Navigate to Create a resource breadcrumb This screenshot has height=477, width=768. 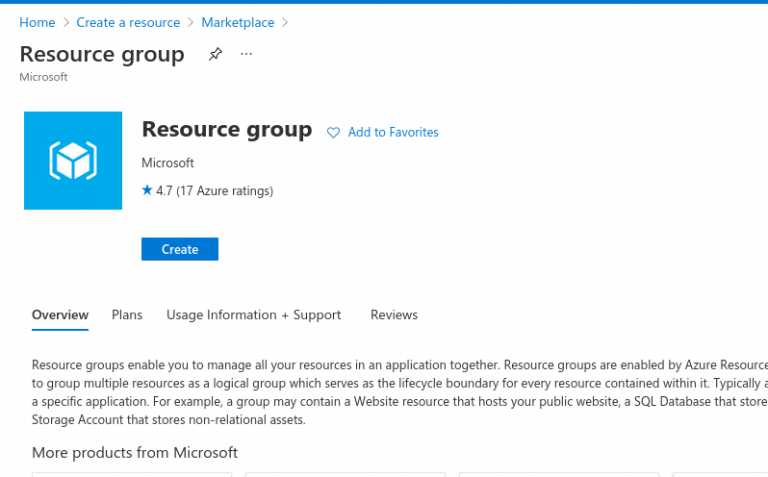click(128, 22)
